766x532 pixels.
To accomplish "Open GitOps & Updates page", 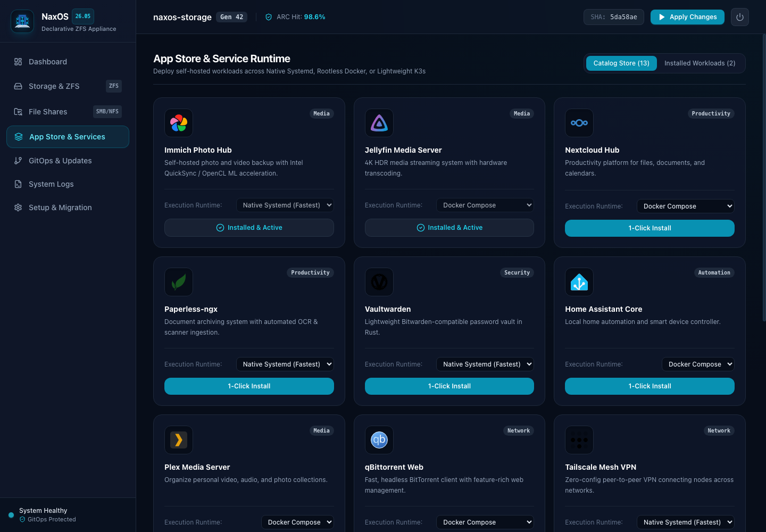I will [x=68, y=161].
